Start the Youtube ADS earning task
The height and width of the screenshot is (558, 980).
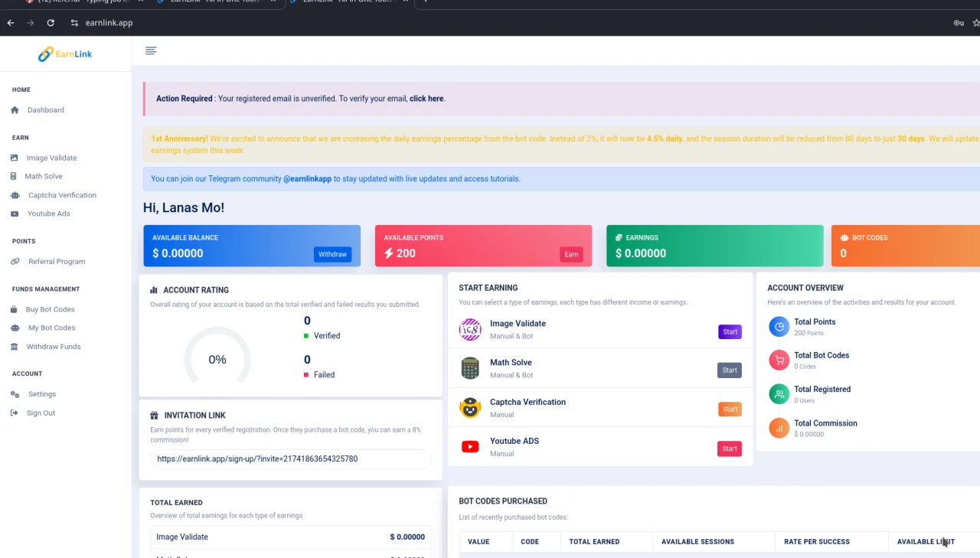pos(730,449)
